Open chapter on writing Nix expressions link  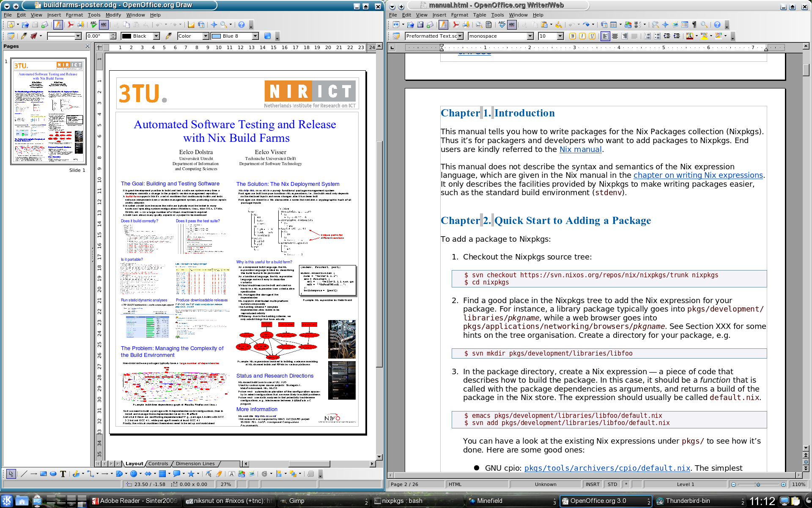click(x=698, y=175)
